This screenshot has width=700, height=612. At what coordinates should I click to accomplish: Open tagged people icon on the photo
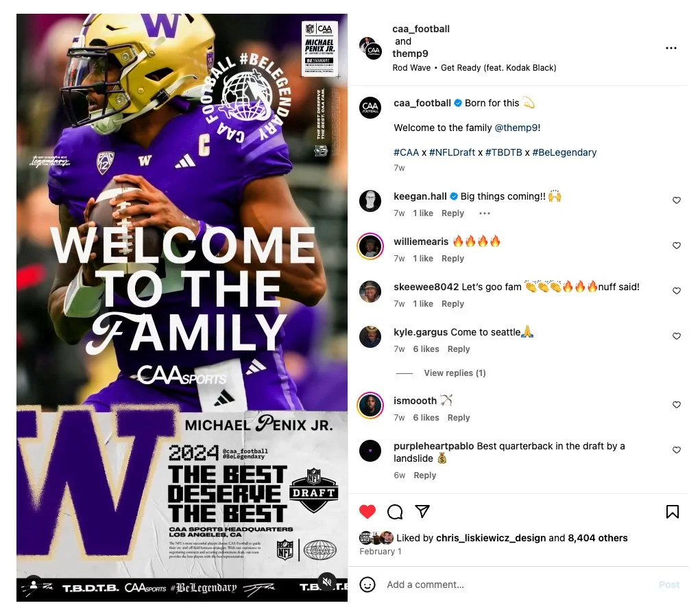34,585
